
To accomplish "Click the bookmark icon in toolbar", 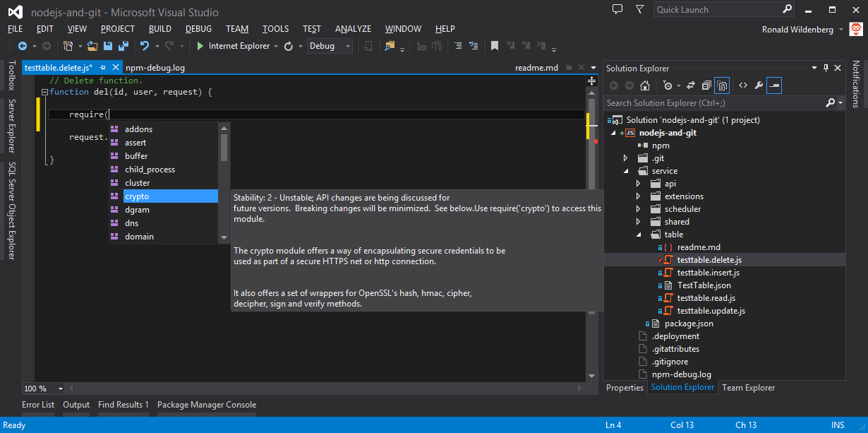I will [x=495, y=46].
